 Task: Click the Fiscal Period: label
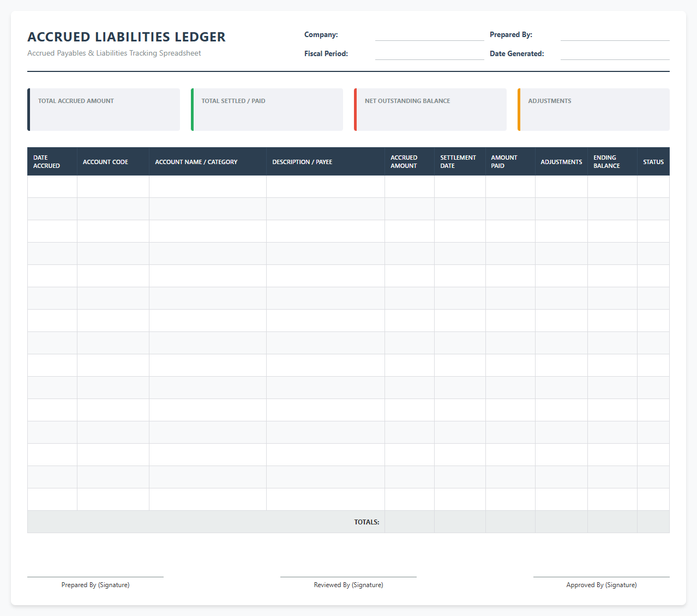[326, 54]
